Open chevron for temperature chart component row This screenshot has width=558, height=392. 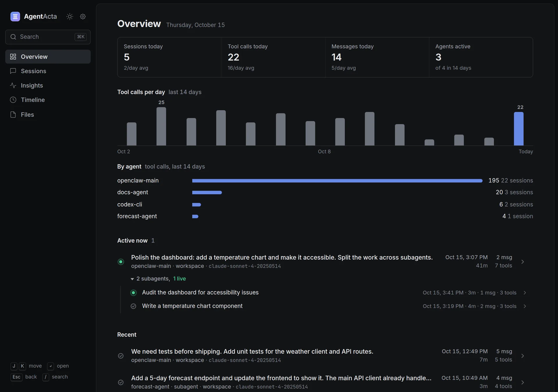coord(525,306)
